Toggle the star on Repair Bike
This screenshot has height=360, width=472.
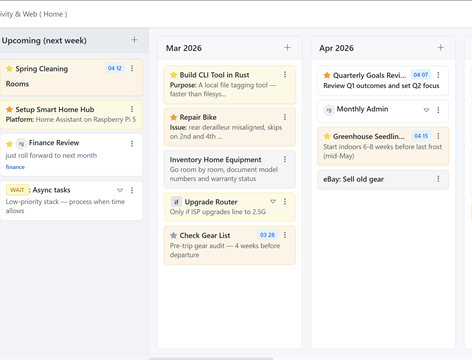click(173, 117)
